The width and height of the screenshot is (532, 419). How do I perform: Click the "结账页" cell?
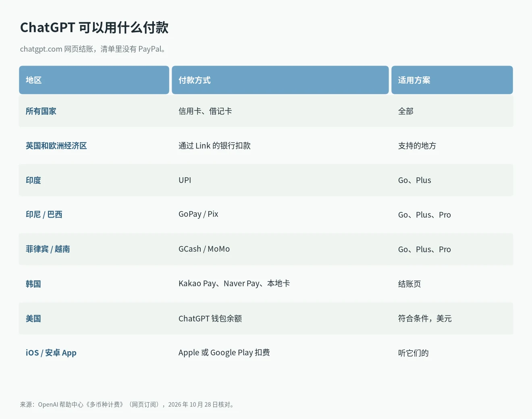point(409,284)
